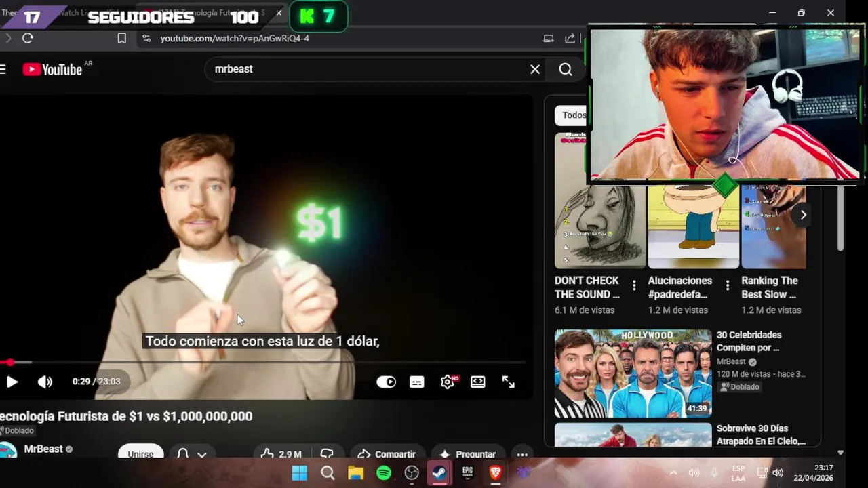Open the Sobrevive 30 Días thumbnail
Screen dimensions: 868x488
point(633,434)
